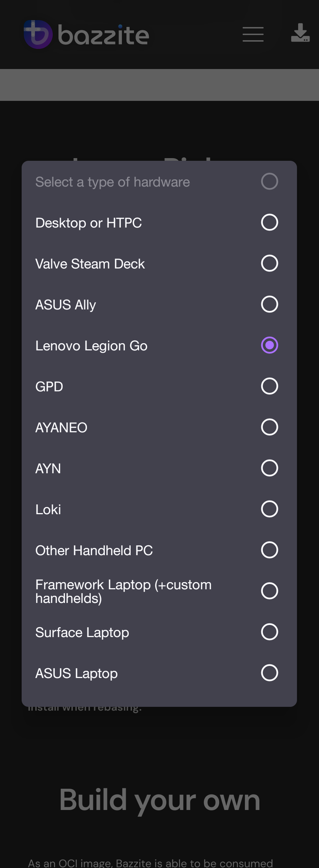
Task: Click the Bazzite logo
Action: (x=85, y=34)
